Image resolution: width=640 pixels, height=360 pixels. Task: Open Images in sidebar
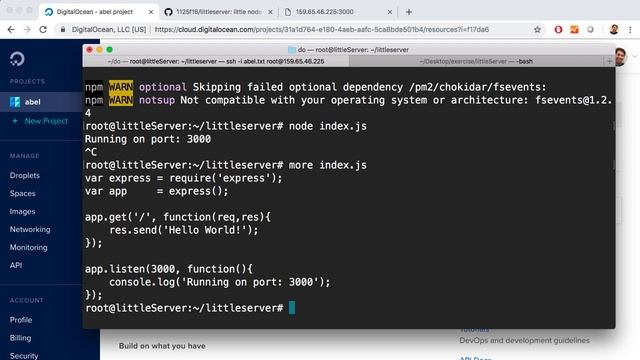pos(22,211)
